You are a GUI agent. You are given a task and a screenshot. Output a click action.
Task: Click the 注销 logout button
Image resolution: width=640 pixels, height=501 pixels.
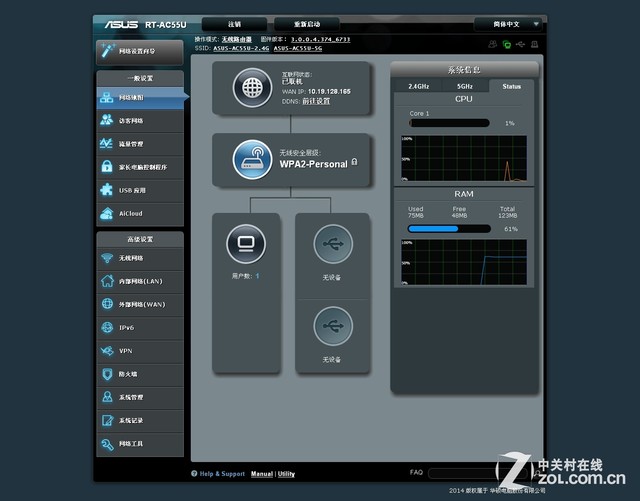pos(234,24)
